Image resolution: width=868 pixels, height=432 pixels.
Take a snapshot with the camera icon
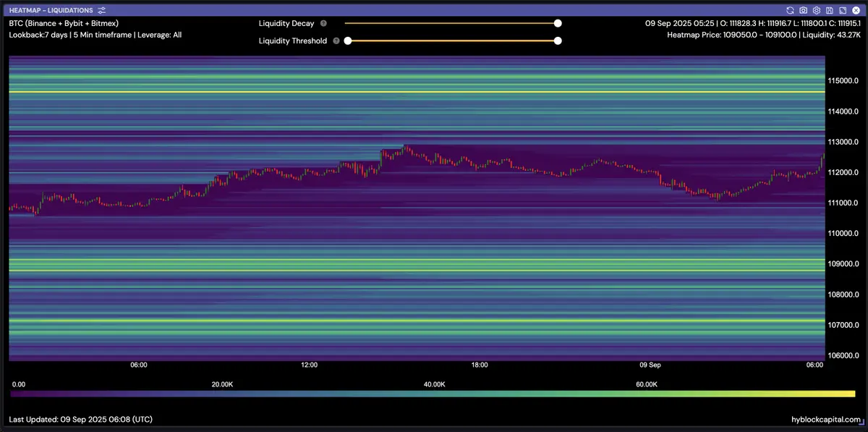(x=804, y=10)
